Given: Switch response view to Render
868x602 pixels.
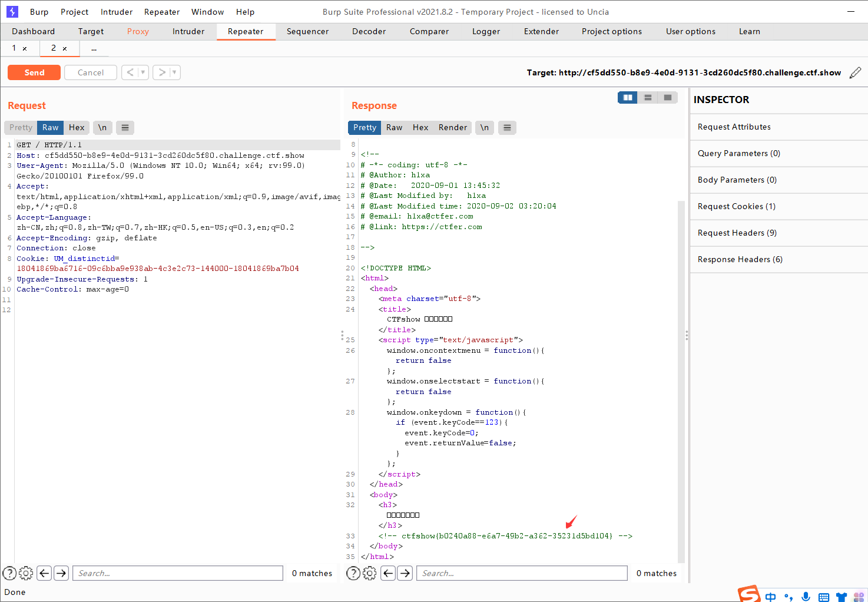Looking at the screenshot, I should pos(453,127).
